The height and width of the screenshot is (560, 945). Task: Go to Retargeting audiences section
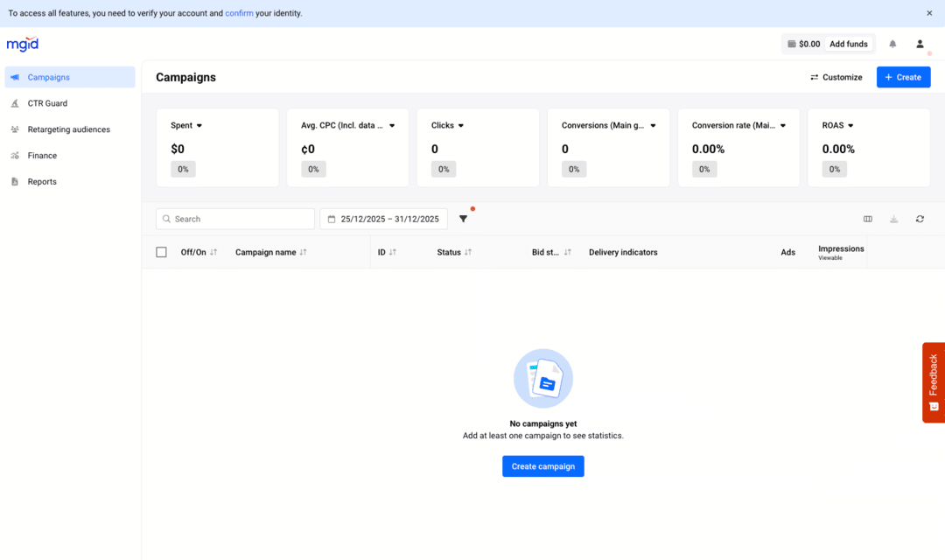(68, 129)
